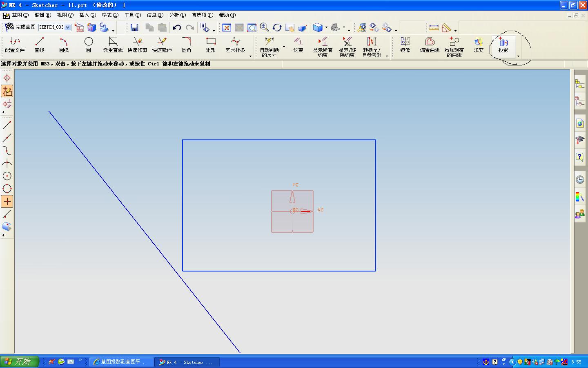Open toolbar options arrow beside 投影
Image resolution: width=588 pixels, height=368 pixels.
[x=518, y=56]
